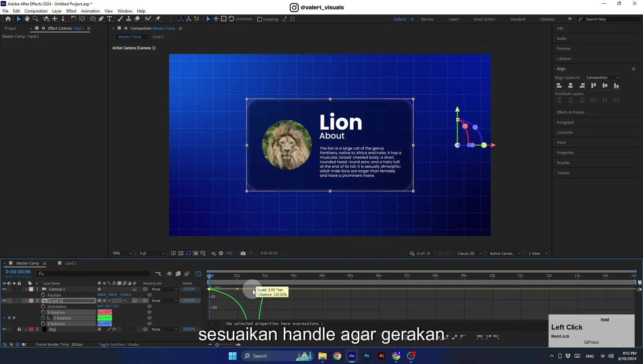The width and height of the screenshot is (643, 364).
Task: Select the Rotation tool
Action: click(x=73, y=19)
